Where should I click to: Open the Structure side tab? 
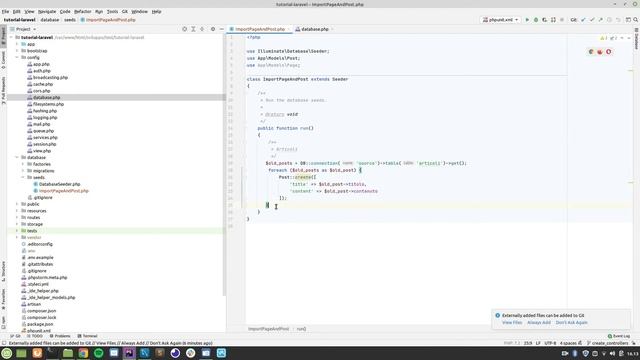pyautogui.click(x=3, y=271)
